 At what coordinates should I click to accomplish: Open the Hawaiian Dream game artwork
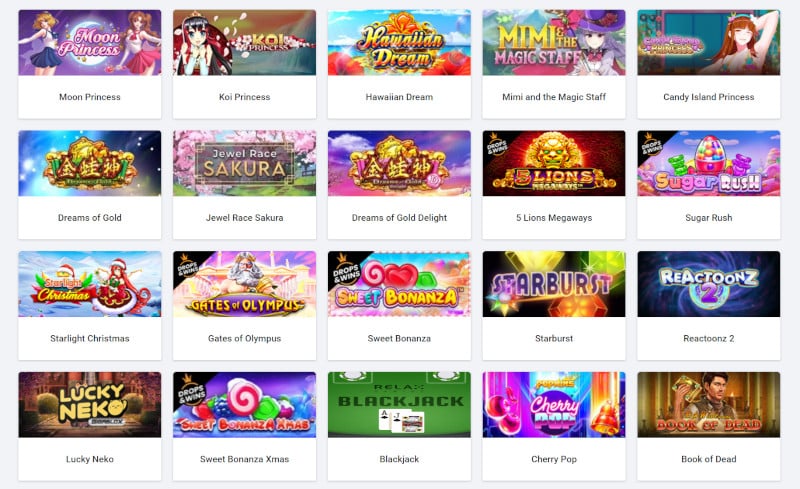pos(399,42)
